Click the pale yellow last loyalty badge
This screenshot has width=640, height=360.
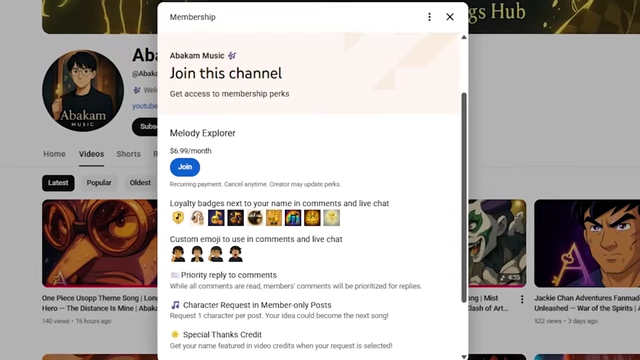click(x=331, y=218)
